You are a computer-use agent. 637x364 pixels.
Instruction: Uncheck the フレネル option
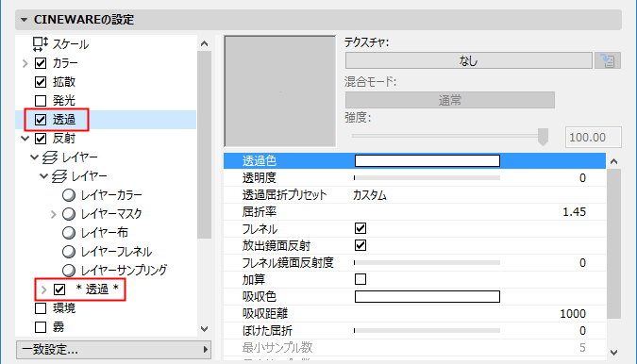[x=360, y=228]
